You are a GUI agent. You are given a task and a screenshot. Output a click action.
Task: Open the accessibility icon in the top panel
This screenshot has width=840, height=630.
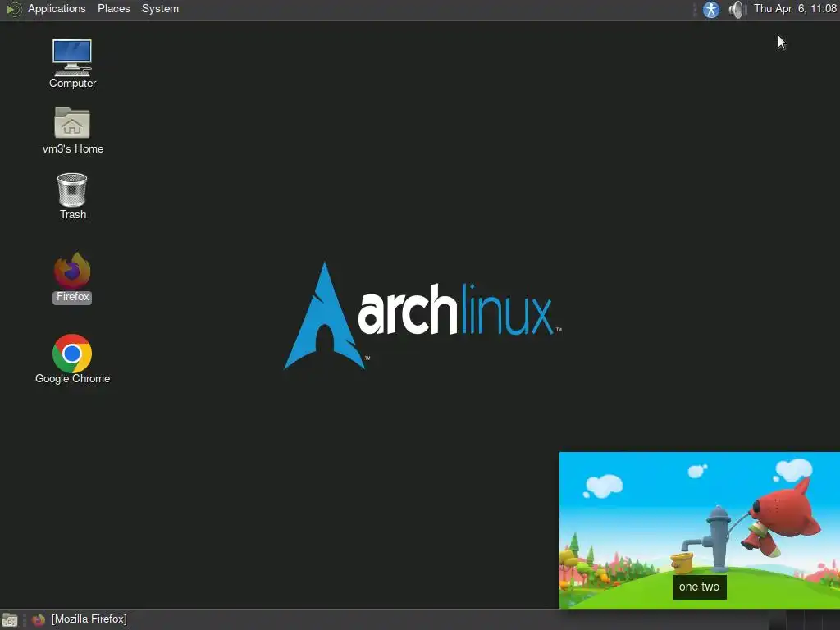[x=711, y=9]
